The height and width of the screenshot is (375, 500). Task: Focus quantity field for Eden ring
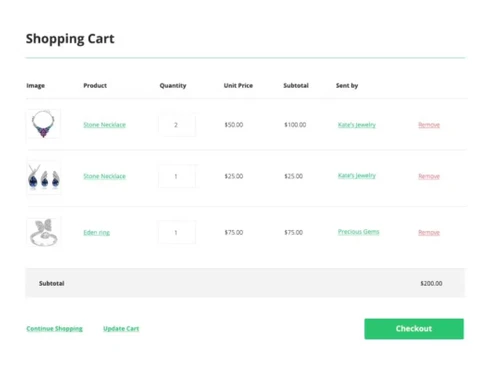point(177,232)
